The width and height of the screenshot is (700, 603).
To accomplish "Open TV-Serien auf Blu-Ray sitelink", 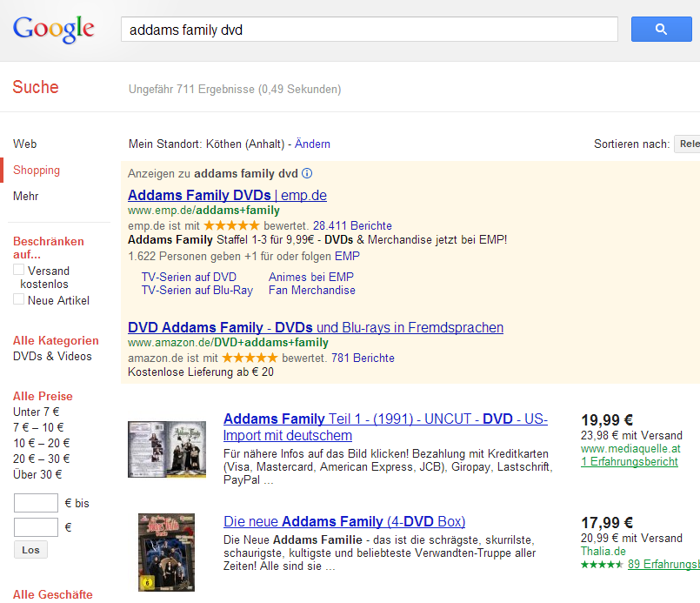I will click(x=197, y=291).
